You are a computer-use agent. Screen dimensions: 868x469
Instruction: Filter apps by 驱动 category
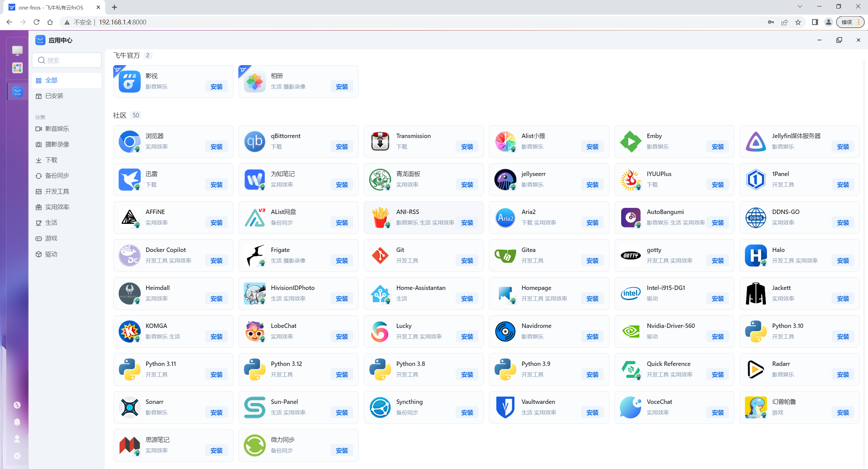[66, 254]
